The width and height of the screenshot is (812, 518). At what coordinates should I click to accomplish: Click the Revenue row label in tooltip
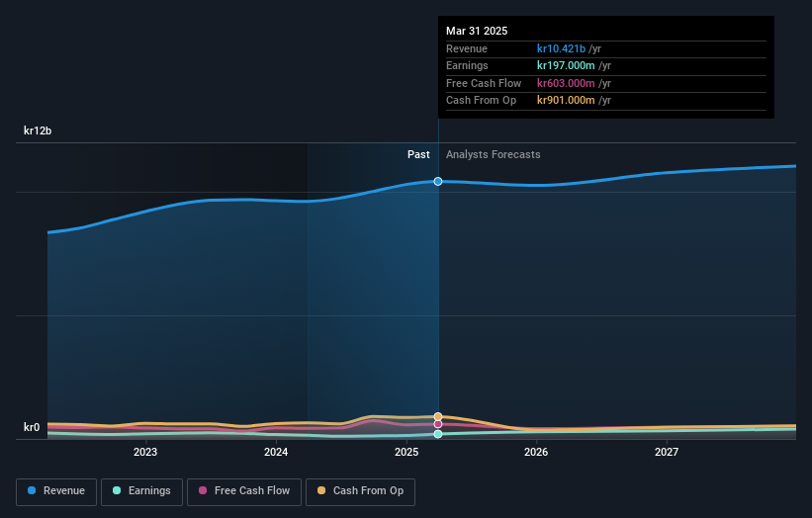click(467, 48)
